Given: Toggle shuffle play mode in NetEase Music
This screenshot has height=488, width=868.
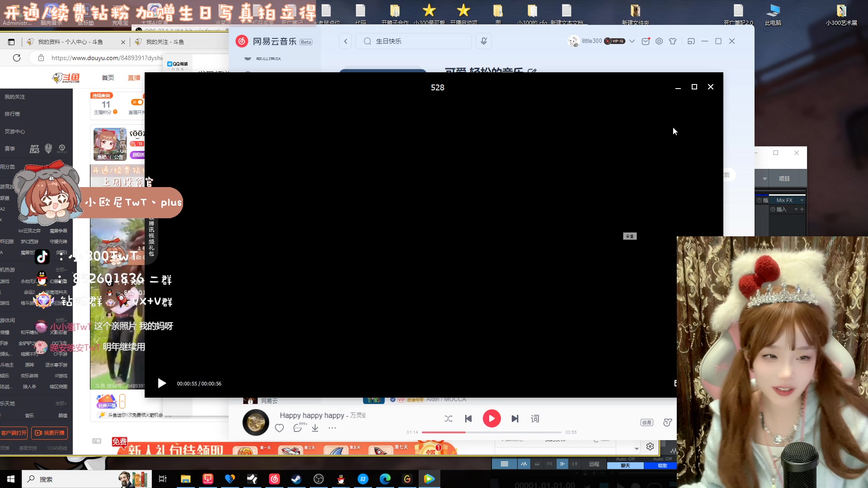Looking at the screenshot, I should point(448,419).
